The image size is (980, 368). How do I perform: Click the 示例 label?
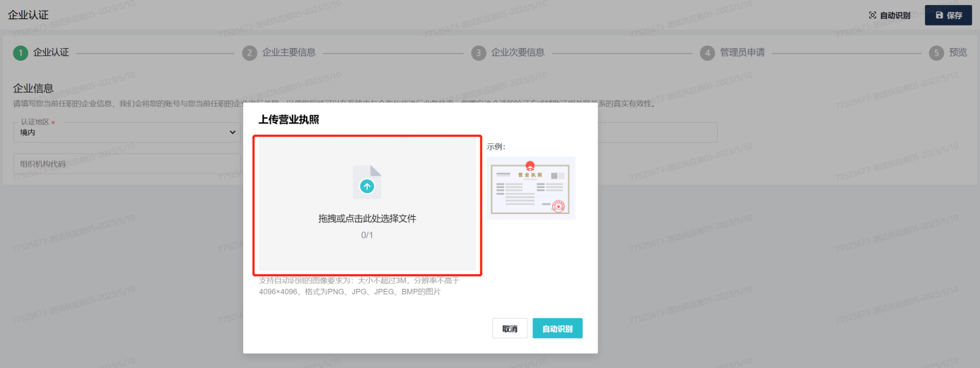tap(496, 147)
